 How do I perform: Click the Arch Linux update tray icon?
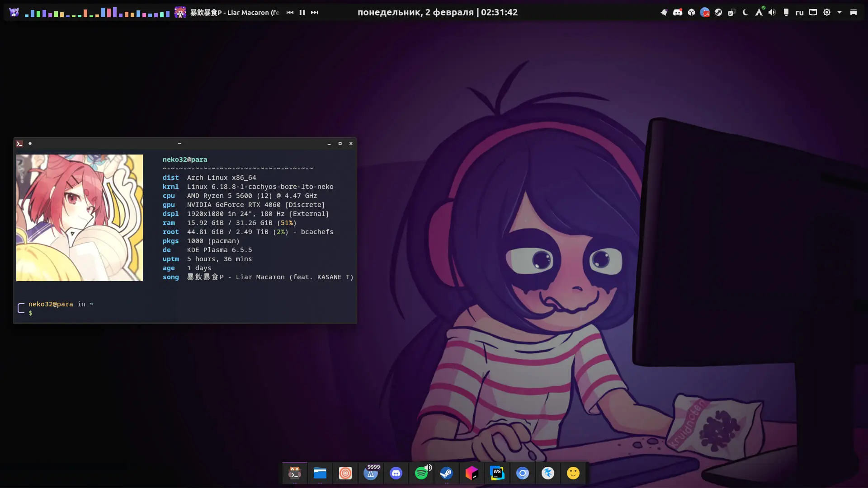759,12
